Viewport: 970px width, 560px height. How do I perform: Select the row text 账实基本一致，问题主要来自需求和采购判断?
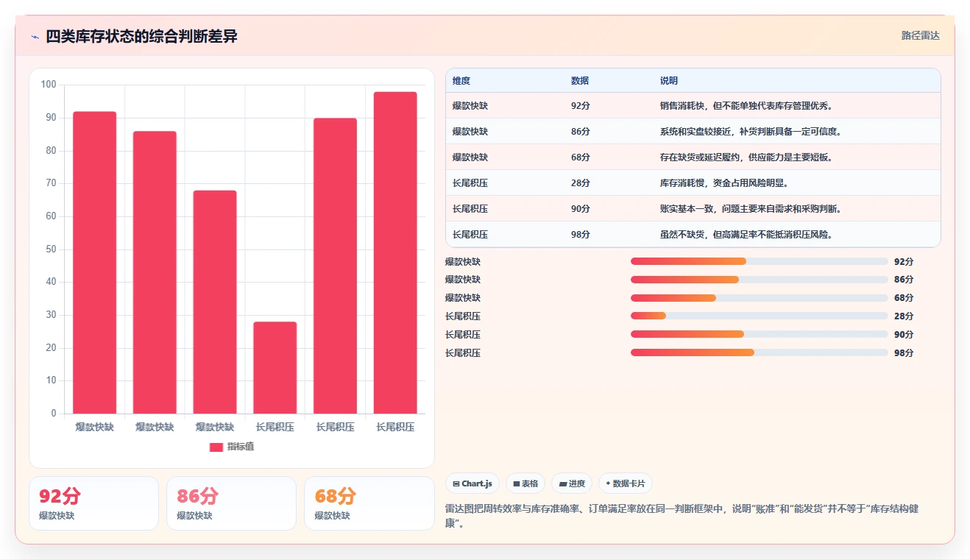pos(751,209)
